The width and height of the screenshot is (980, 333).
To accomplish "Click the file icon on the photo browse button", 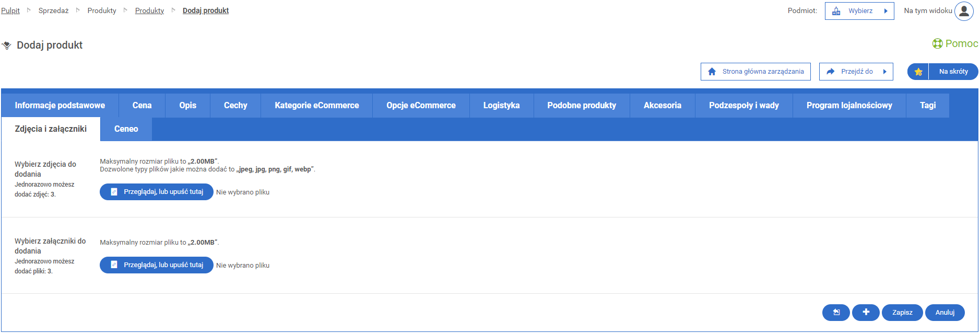I will pyautogui.click(x=114, y=192).
